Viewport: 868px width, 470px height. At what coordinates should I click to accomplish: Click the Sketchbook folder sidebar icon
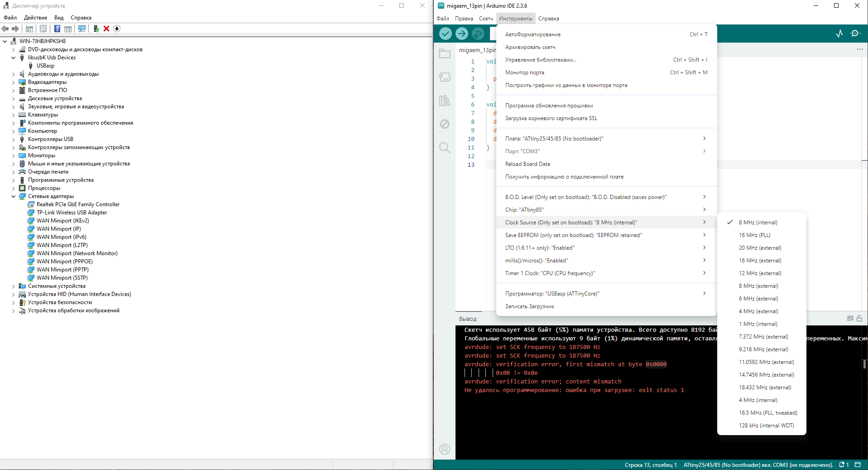(x=445, y=54)
